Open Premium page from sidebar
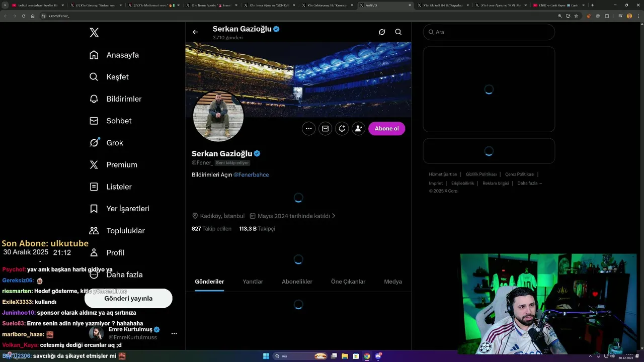This screenshot has width=644, height=362. pos(113,165)
